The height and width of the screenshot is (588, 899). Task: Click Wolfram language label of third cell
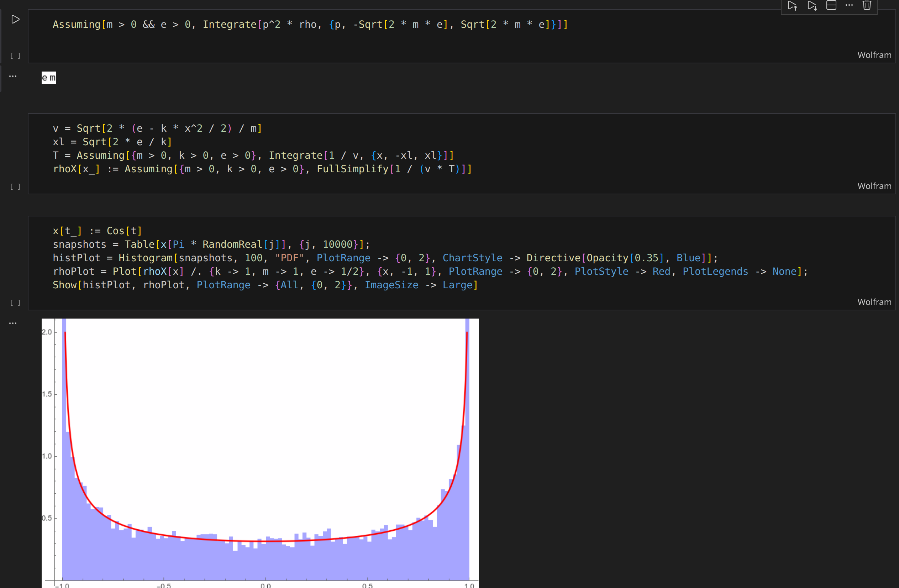(x=874, y=302)
